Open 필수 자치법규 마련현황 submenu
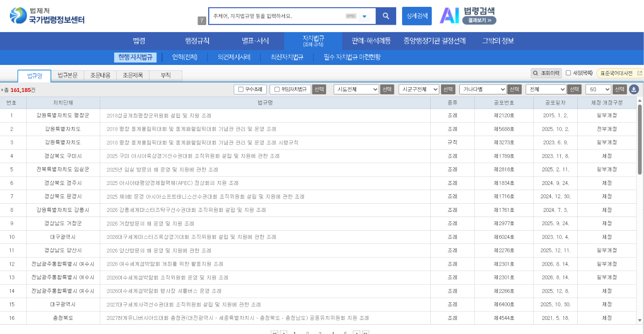Image resolution: width=644 pixels, height=334 pixels. [352, 57]
